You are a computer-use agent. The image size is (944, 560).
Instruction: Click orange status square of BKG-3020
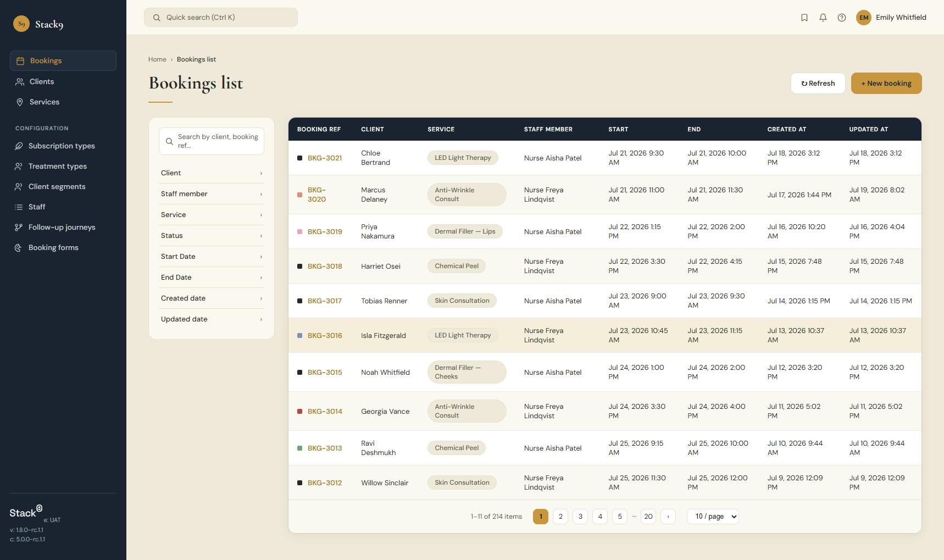pyautogui.click(x=299, y=195)
